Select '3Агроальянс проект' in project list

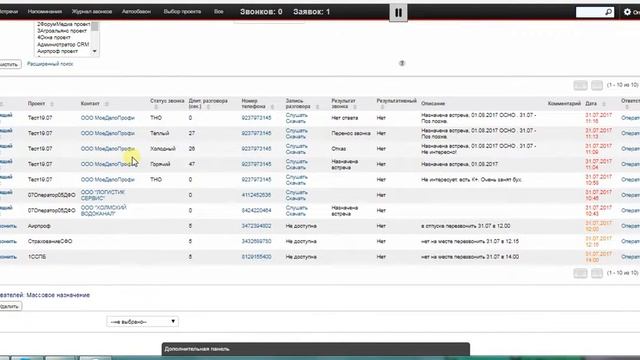coord(62,31)
